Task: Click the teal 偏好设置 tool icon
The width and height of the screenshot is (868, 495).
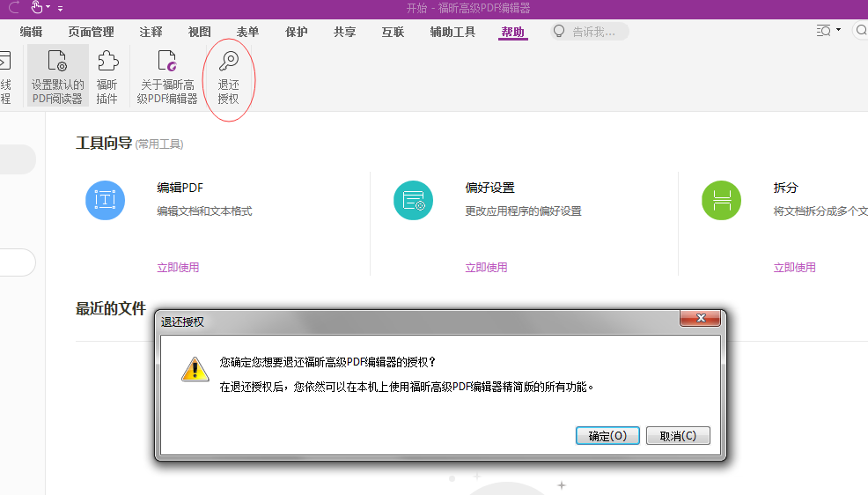Action: (x=413, y=200)
